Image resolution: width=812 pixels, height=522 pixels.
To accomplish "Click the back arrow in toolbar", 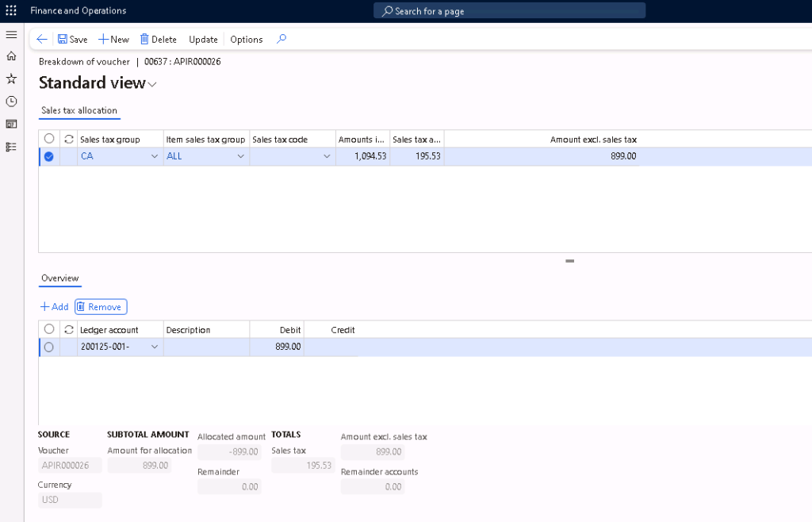I will coord(42,39).
